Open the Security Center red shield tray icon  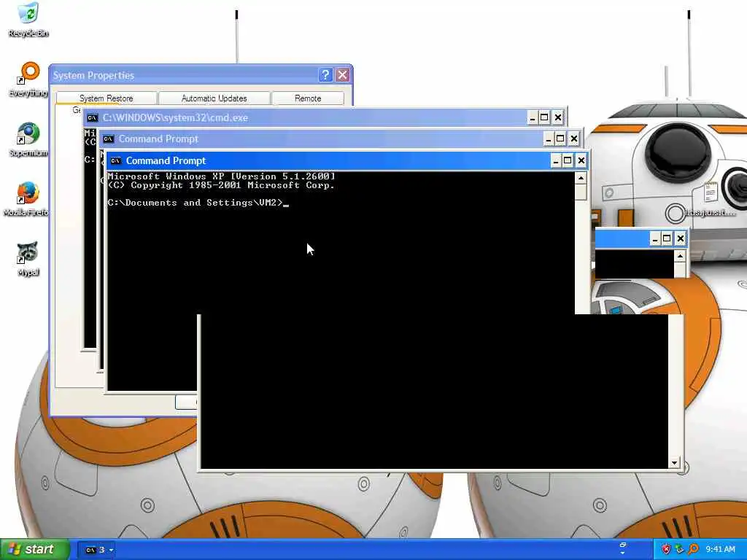[666, 549]
